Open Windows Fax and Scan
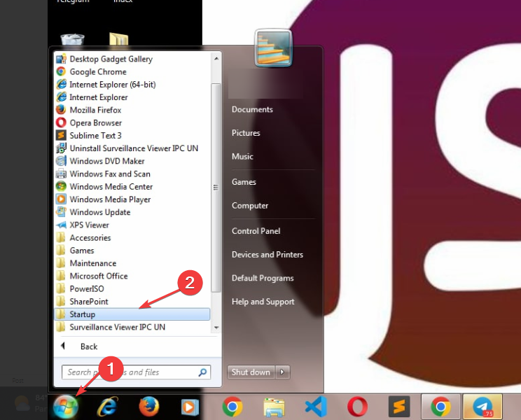 [132, 174]
